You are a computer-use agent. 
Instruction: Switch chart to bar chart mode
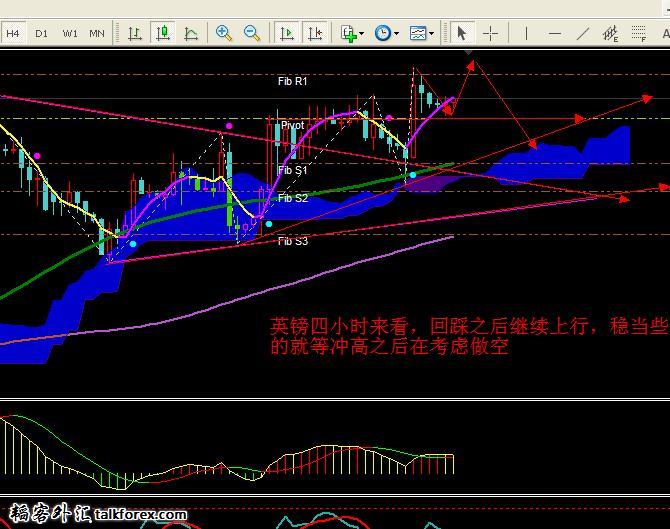click(x=134, y=33)
